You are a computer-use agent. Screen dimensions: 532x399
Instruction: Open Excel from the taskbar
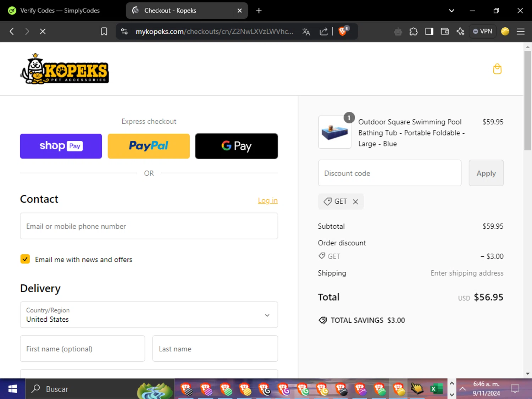pos(437,389)
